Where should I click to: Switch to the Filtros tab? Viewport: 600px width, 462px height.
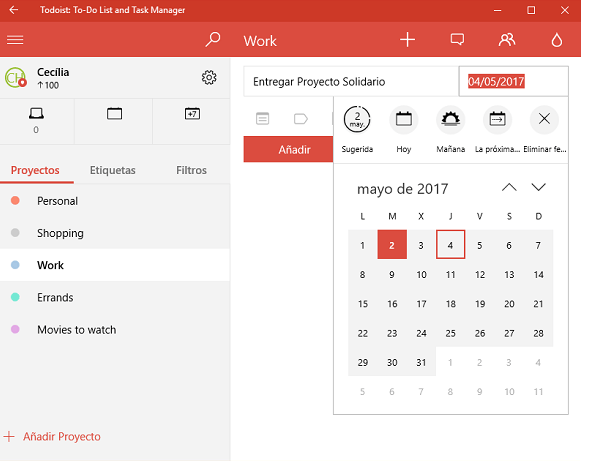pos(191,170)
